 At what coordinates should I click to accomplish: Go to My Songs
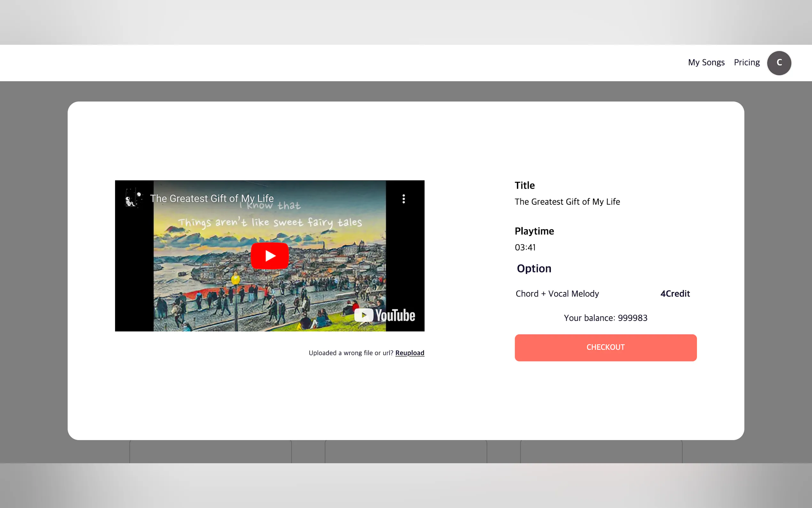(x=706, y=62)
